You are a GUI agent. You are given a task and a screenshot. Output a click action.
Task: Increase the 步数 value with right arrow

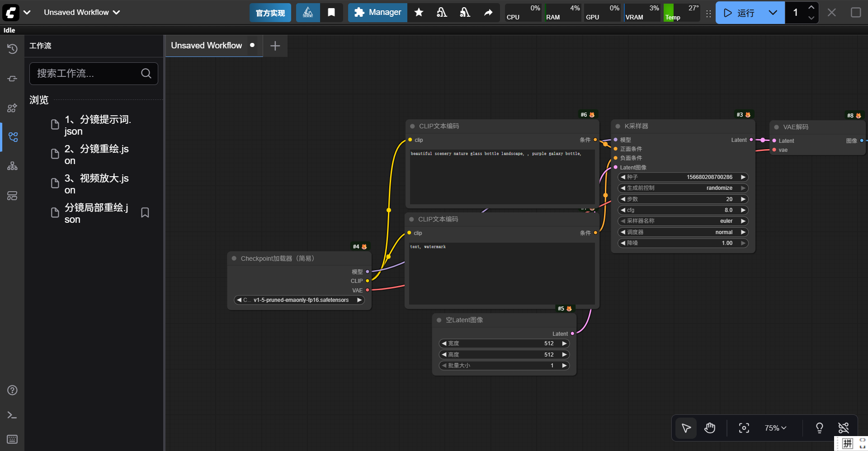click(743, 199)
